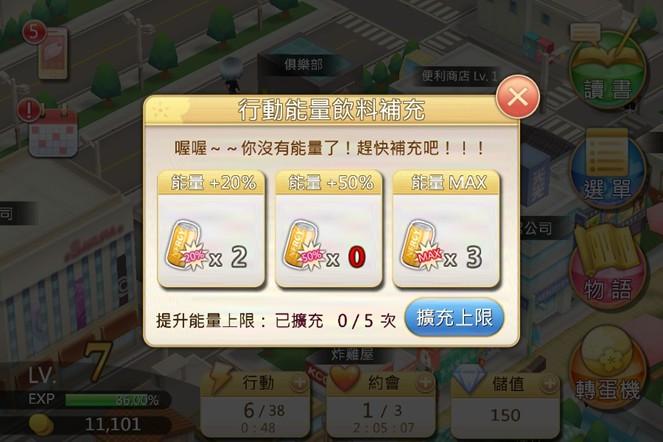The image size is (663, 442).
Task: Add 儲值 diamonds with plus button
Action: pyautogui.click(x=550, y=383)
